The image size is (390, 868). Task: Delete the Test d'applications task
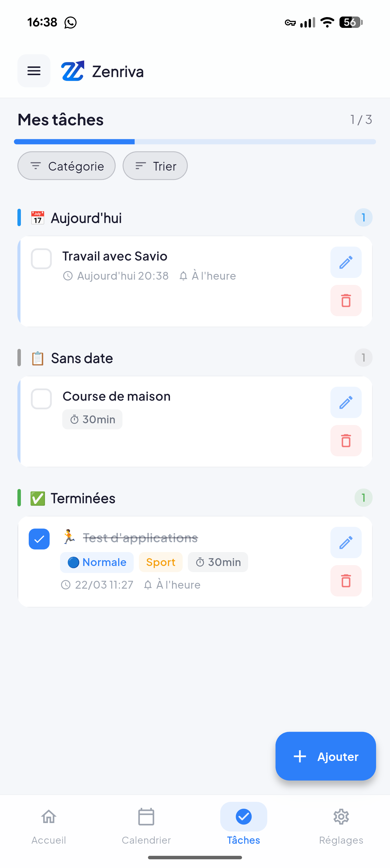coord(346,581)
